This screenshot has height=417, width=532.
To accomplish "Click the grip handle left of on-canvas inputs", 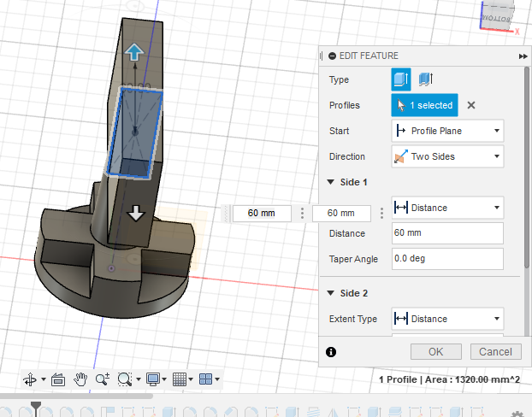I will tap(227, 214).
